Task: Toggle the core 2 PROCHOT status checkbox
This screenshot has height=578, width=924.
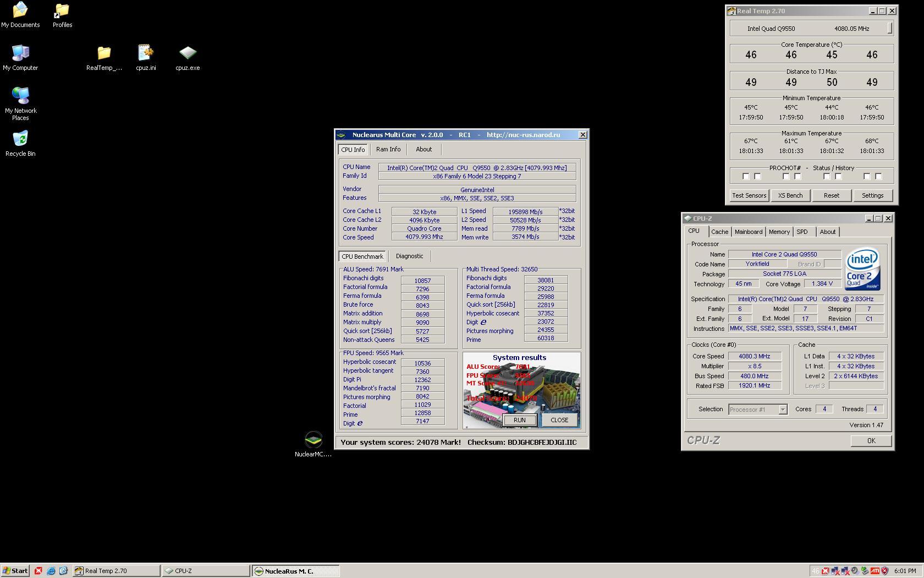Action: (786, 177)
